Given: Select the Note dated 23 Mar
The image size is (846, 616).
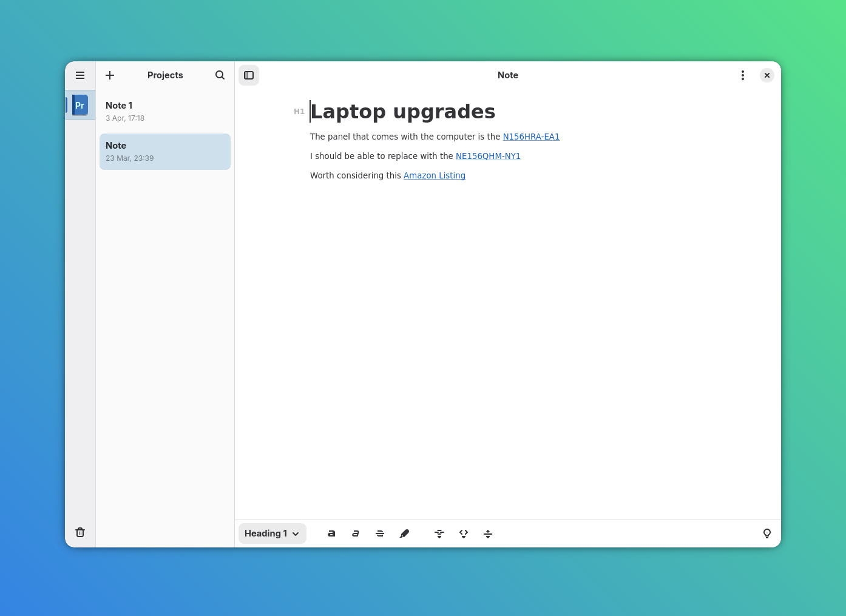Looking at the screenshot, I should (164, 152).
